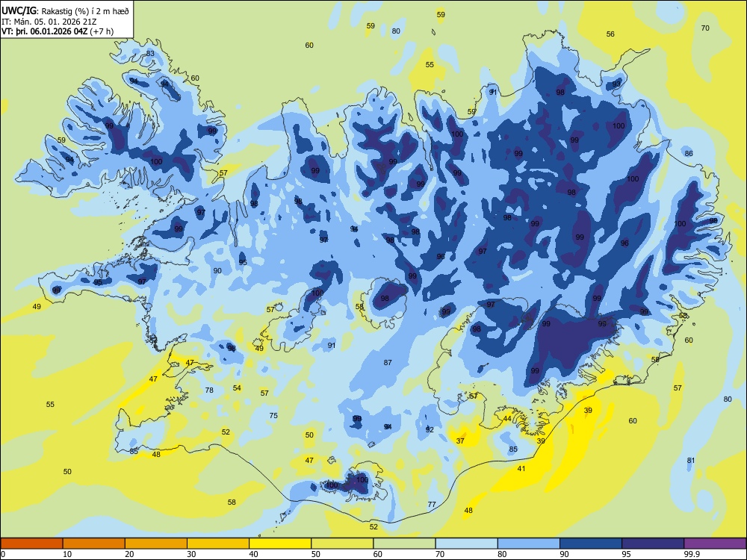The height and width of the screenshot is (560, 747).
Task: Choose the navy 95–99.9 legend swatch
Action: [x=653, y=544]
